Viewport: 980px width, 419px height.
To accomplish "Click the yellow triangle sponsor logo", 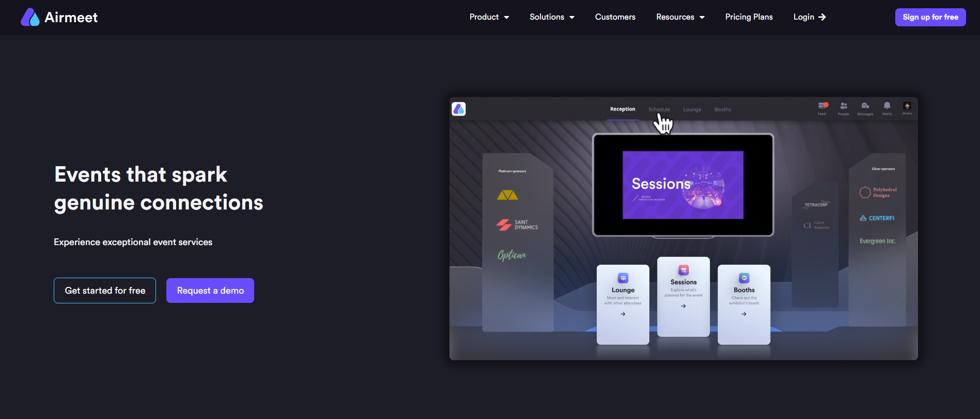I will point(507,195).
